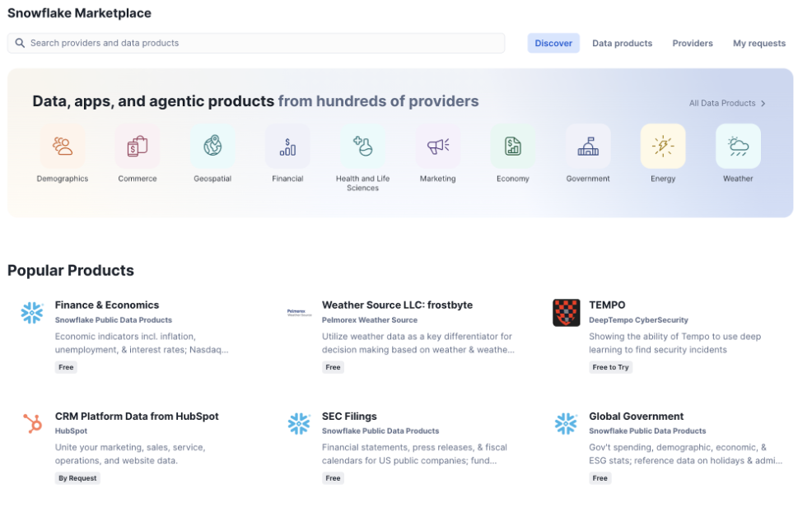
Task: Click description starting 'Showing the ability of Tempo'
Action: click(674, 342)
